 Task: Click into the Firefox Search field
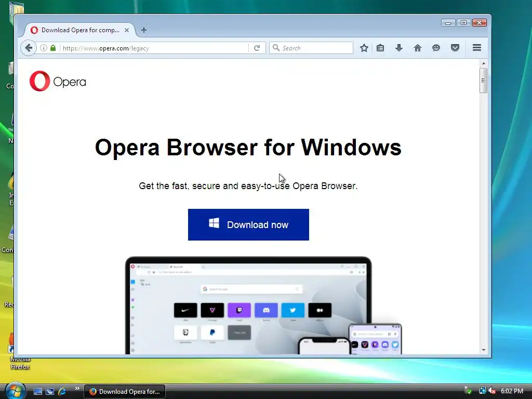point(311,48)
